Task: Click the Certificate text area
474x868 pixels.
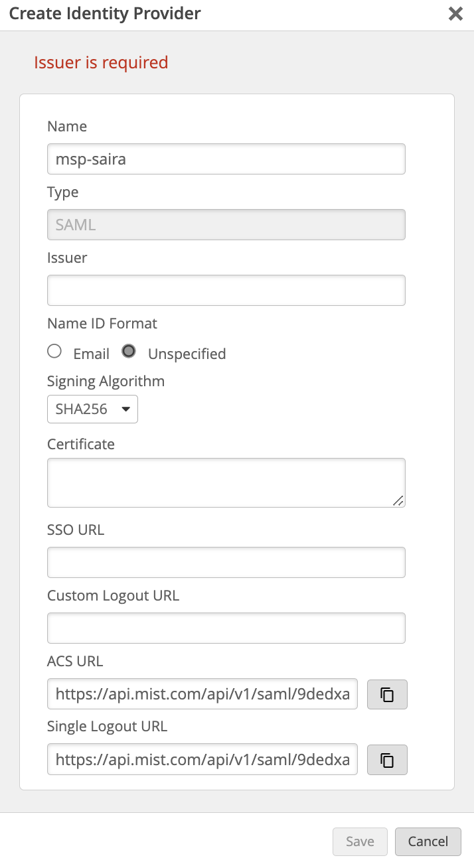Action: click(x=226, y=482)
